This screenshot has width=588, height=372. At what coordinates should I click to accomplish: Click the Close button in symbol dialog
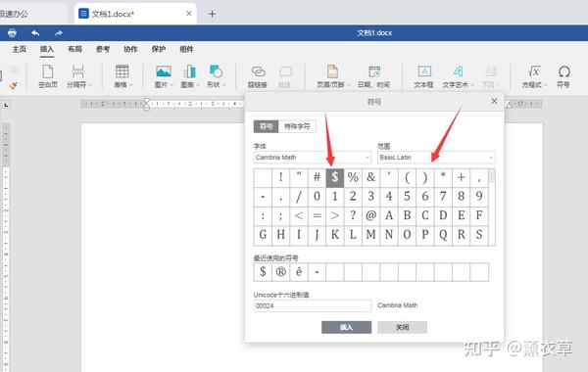click(403, 327)
